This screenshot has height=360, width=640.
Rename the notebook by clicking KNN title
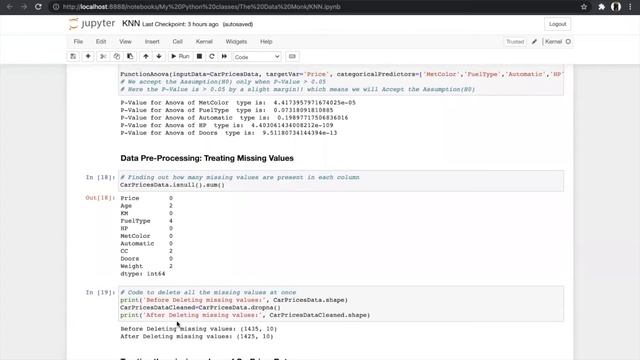coord(131,24)
